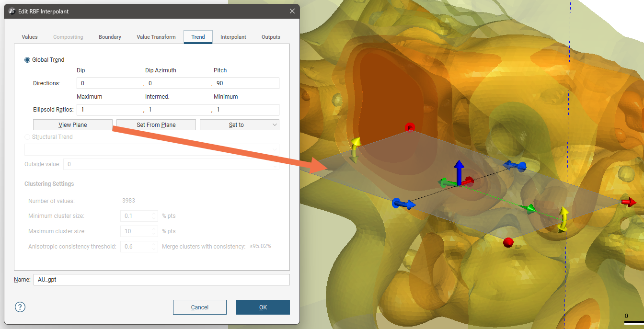Viewport: 644px width, 329px height.
Task: Click the blue arrow handle on left plane edge
Action: pos(402,204)
